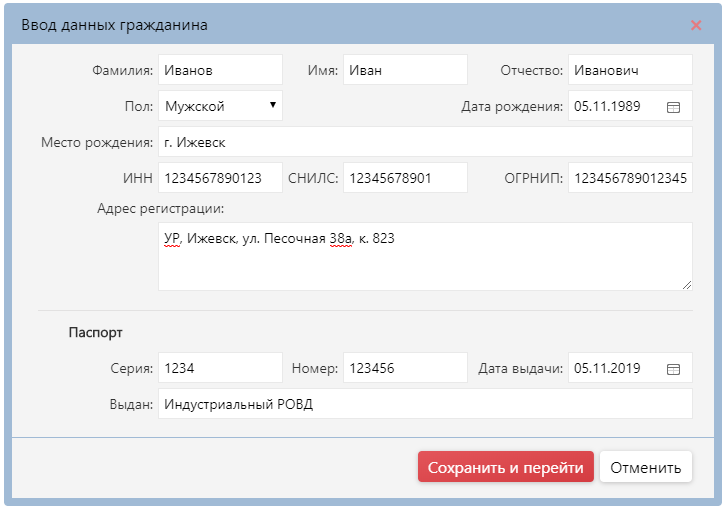Image resolution: width=727 pixels, height=511 pixels.
Task: Click the Выдан field with Индустриальный РОВД
Action: coord(425,404)
